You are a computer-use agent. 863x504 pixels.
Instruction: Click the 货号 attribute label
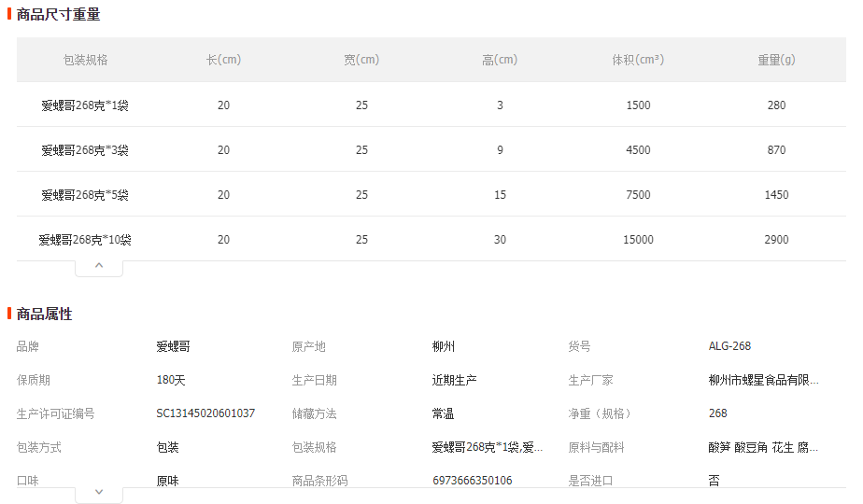[580, 346]
